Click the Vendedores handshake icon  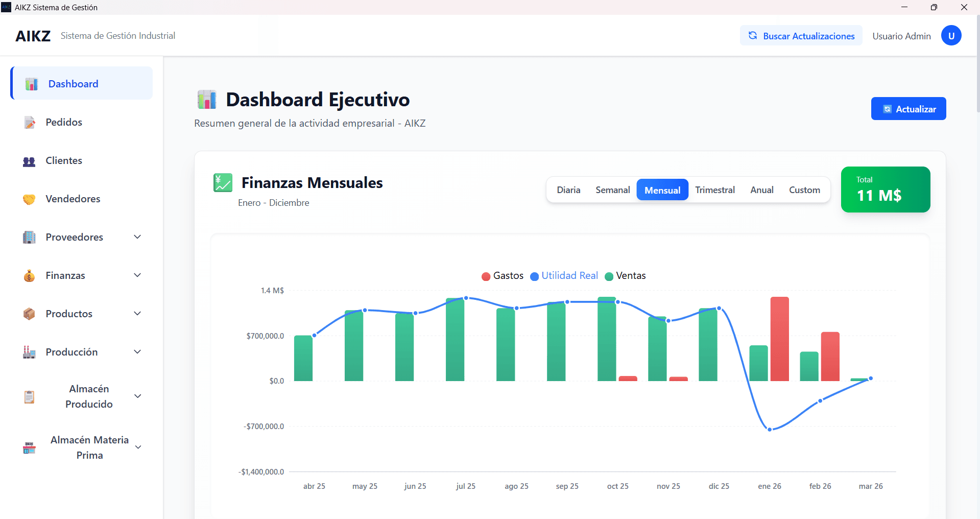(x=29, y=199)
